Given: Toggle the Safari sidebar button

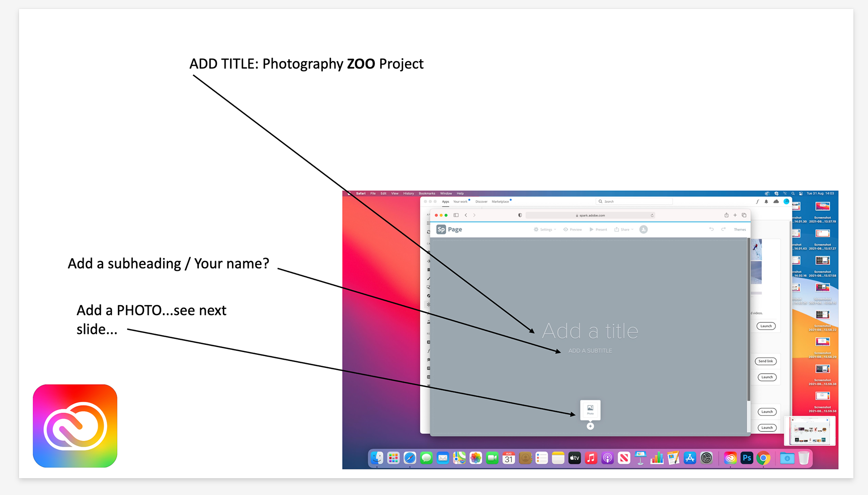Looking at the screenshot, I should (456, 215).
